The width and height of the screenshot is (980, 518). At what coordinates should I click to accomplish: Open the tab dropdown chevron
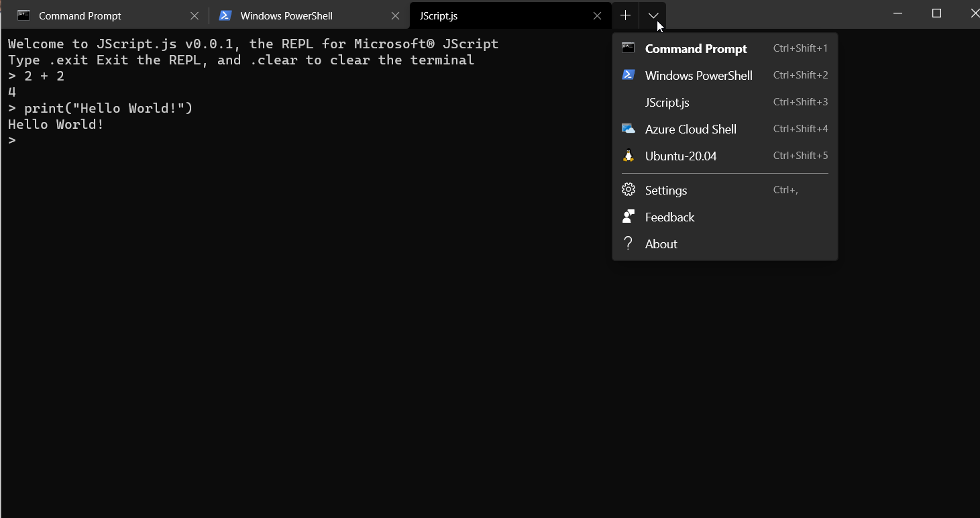653,15
